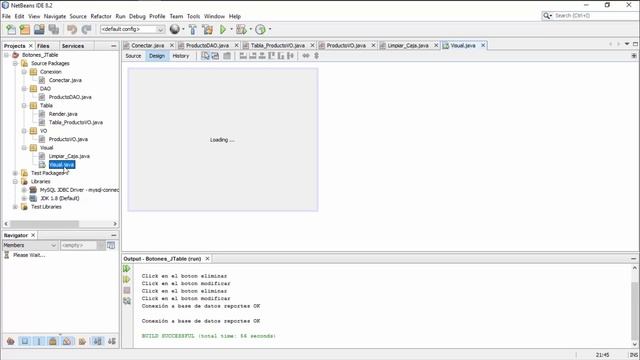Toggle Show Fields filter in Navigator
Viewport: 640px width, 360px height.
(x=25, y=341)
